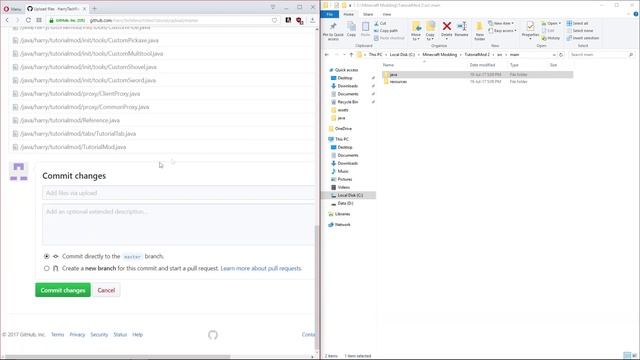Go up one folder level in Explorer

351,55
